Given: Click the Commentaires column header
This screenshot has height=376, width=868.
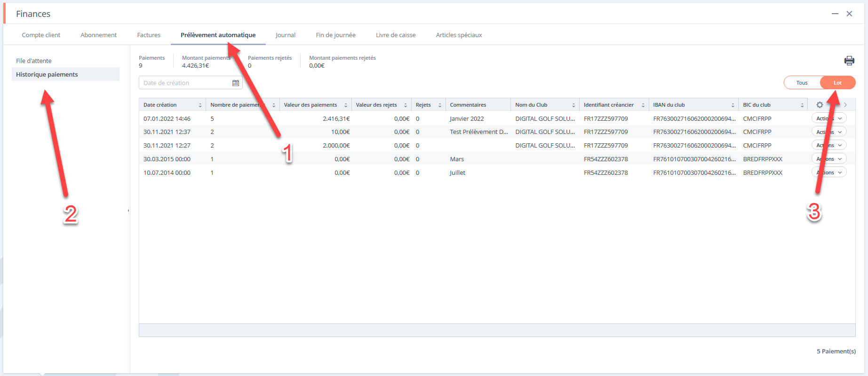Looking at the screenshot, I should pyautogui.click(x=468, y=105).
